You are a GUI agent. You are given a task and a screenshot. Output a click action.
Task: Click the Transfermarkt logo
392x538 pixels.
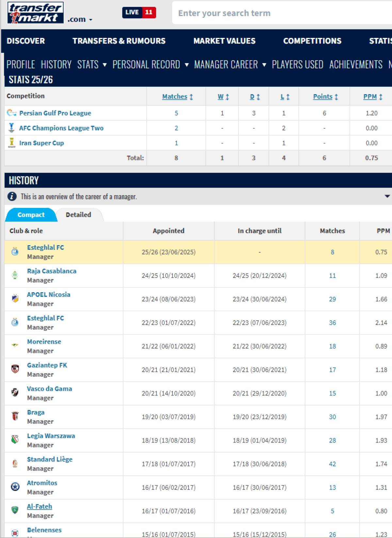point(35,13)
